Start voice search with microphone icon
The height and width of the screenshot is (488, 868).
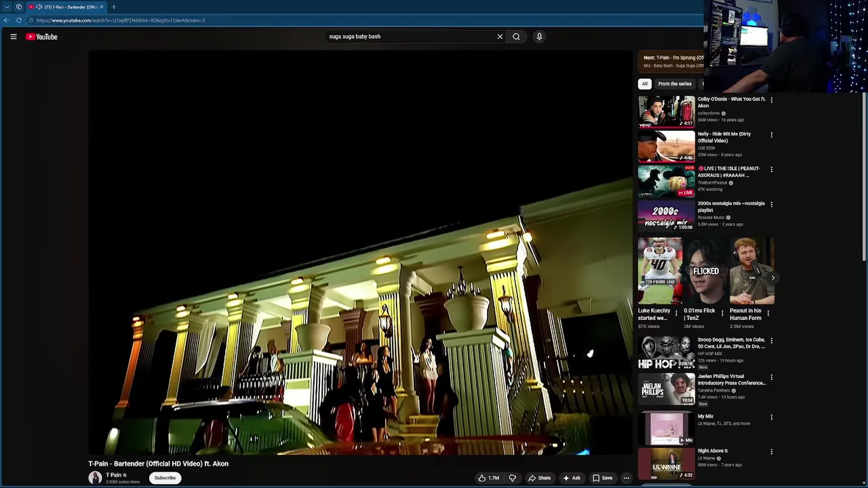coord(539,37)
